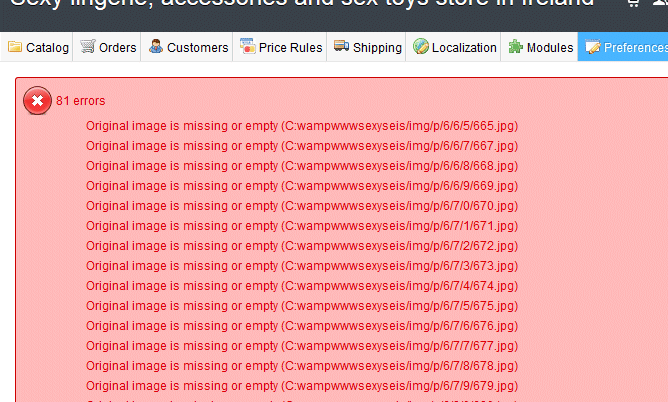This screenshot has width=668, height=402.
Task: Open the Orders menu tab
Action: tap(107, 47)
